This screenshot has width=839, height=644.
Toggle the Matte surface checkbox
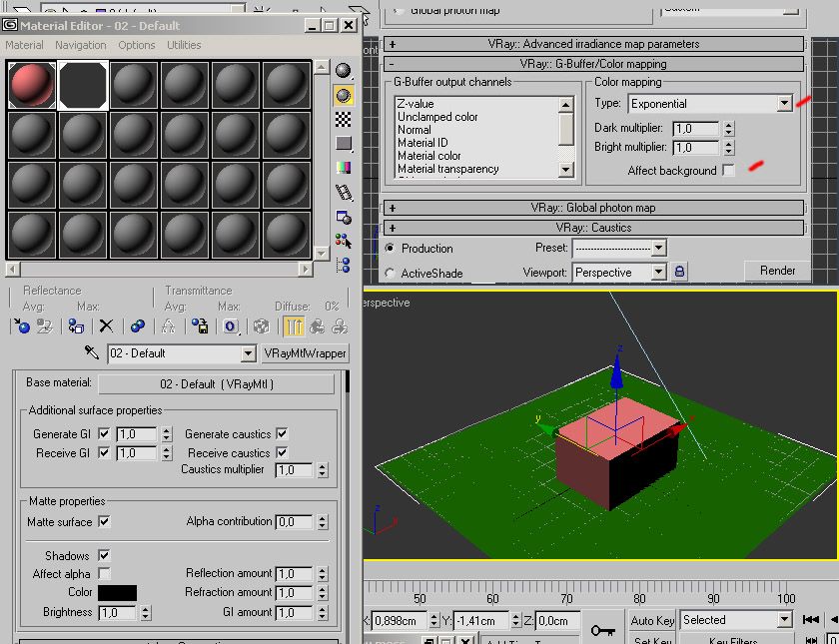[x=104, y=521]
